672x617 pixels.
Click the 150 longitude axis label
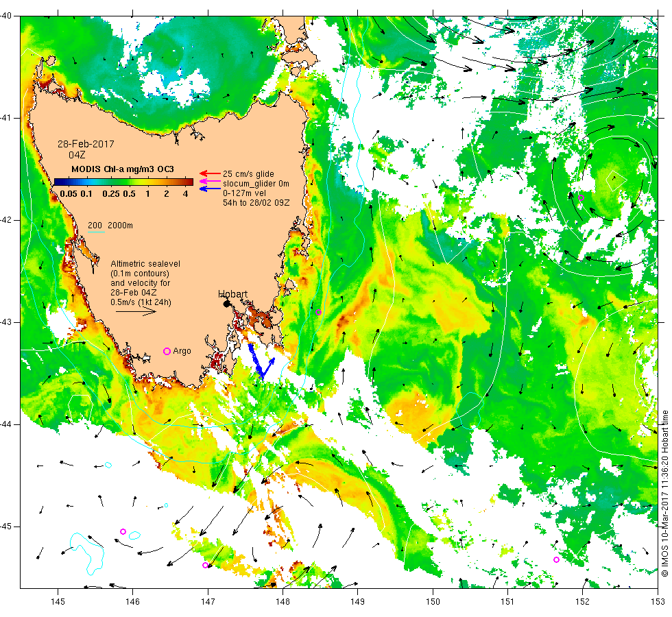pyautogui.click(x=433, y=602)
